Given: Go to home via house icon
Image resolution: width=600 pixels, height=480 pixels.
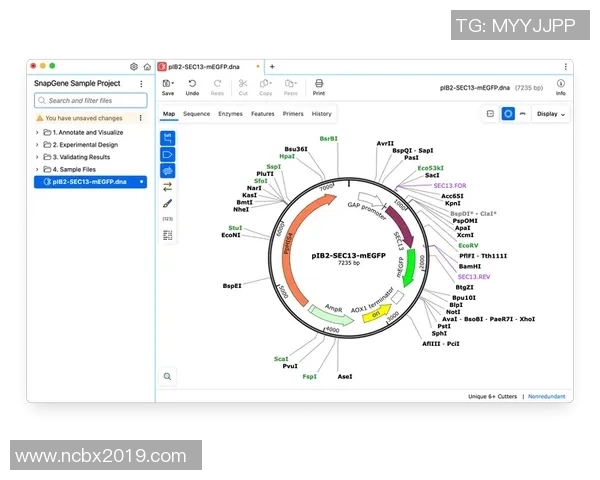Looking at the screenshot, I should 147,66.
